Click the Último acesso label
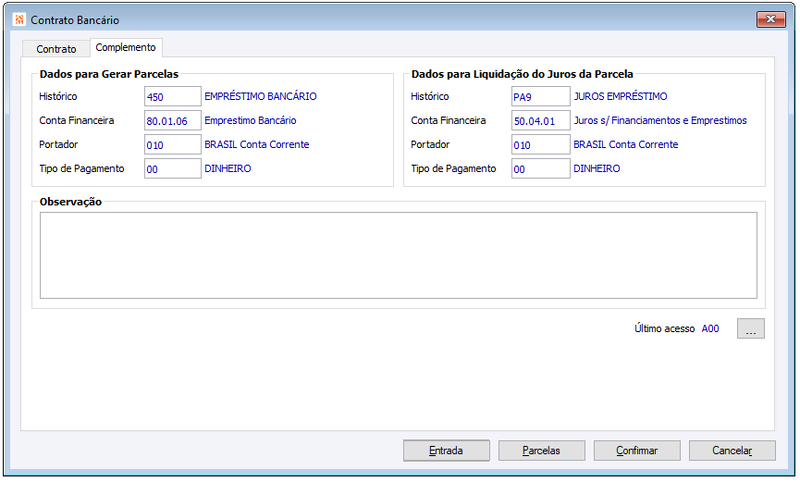 pyautogui.click(x=664, y=329)
